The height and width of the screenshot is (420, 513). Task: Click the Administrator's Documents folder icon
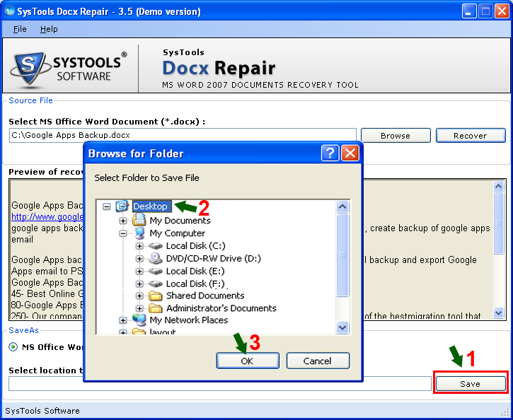[x=156, y=308]
